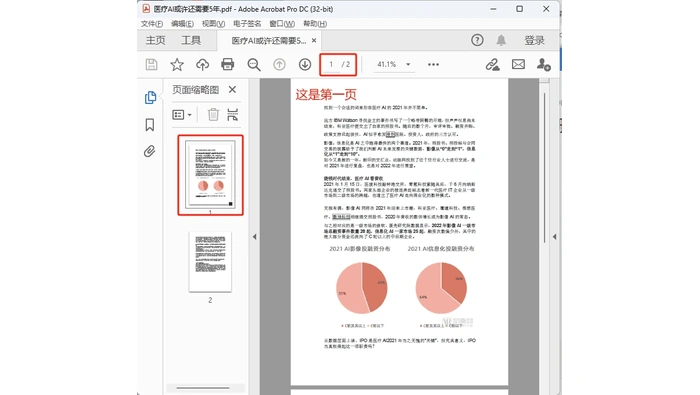Open the 视图 menu

(213, 24)
